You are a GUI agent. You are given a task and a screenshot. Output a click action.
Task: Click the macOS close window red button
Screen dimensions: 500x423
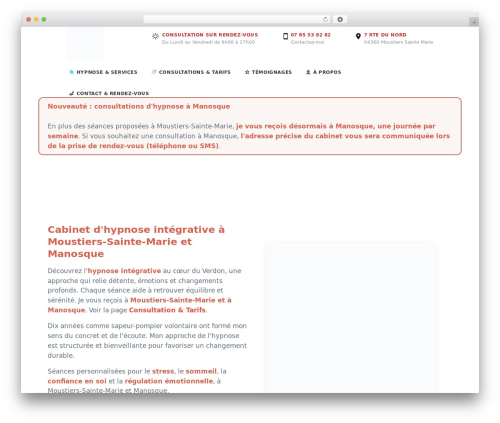tap(29, 19)
